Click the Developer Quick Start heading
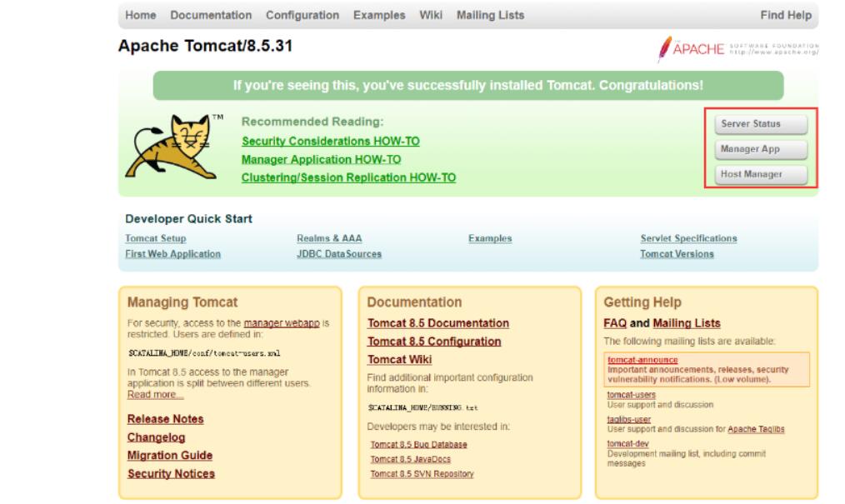This screenshot has height=504, width=845. (188, 218)
